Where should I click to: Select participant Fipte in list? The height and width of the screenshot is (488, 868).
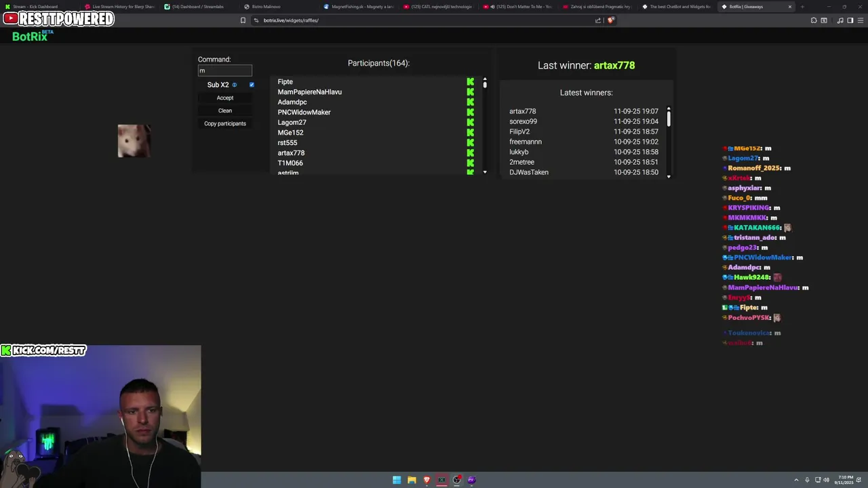click(x=285, y=82)
